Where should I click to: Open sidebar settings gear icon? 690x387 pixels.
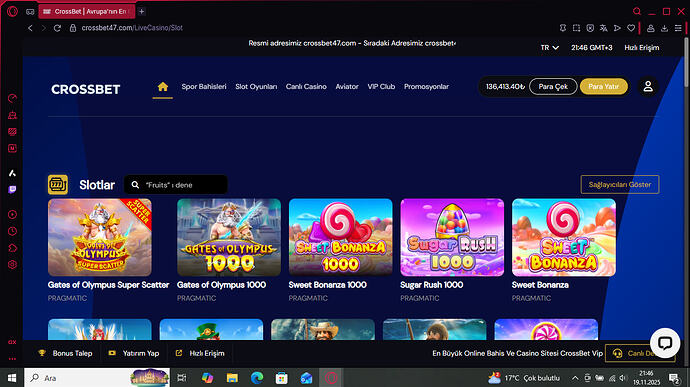(12, 265)
